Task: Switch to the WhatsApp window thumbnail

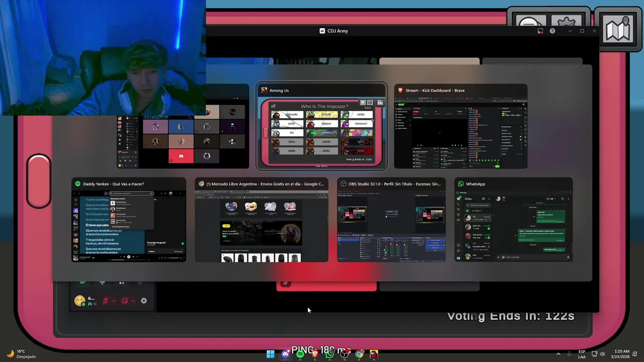Action: point(513,220)
